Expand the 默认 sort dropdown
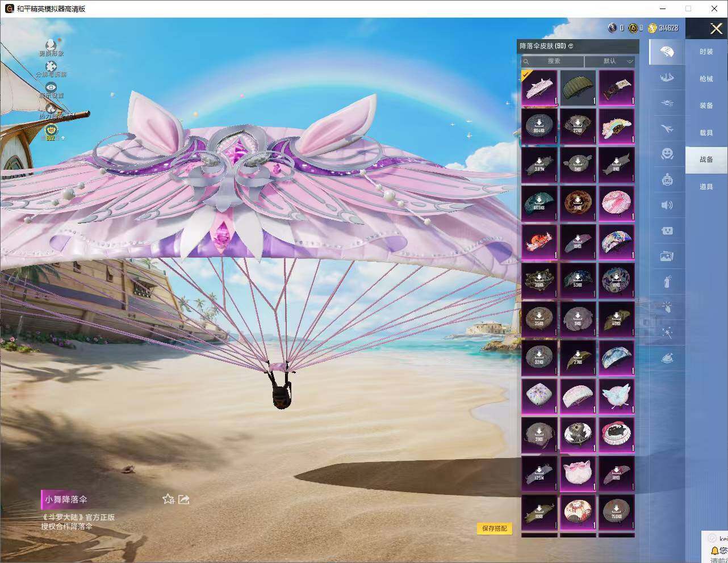Viewport: 728px width, 563px height. click(610, 61)
